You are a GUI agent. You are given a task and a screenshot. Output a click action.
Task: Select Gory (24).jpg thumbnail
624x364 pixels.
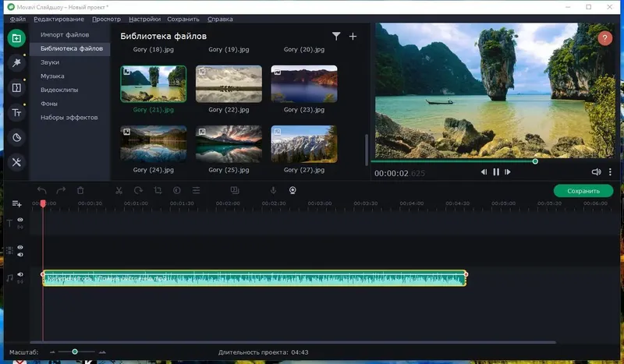[x=153, y=144]
